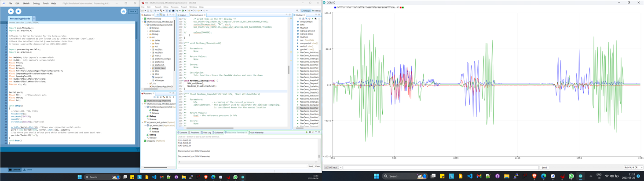The image size is (644, 181).
Task: Open the Call Hierarchy tab
Action: point(256,132)
